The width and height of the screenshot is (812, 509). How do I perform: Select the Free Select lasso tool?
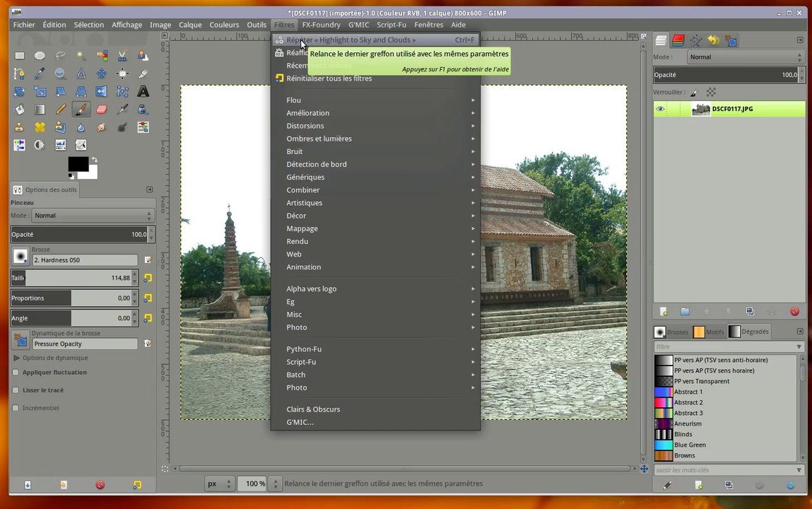click(61, 55)
